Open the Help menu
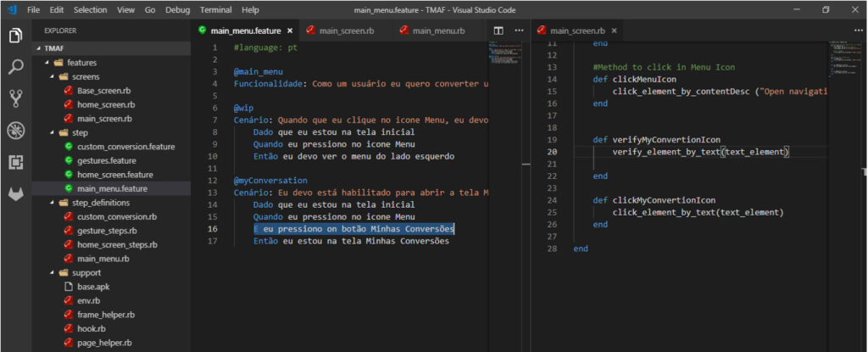This screenshot has height=352, width=868. pyautogui.click(x=250, y=10)
